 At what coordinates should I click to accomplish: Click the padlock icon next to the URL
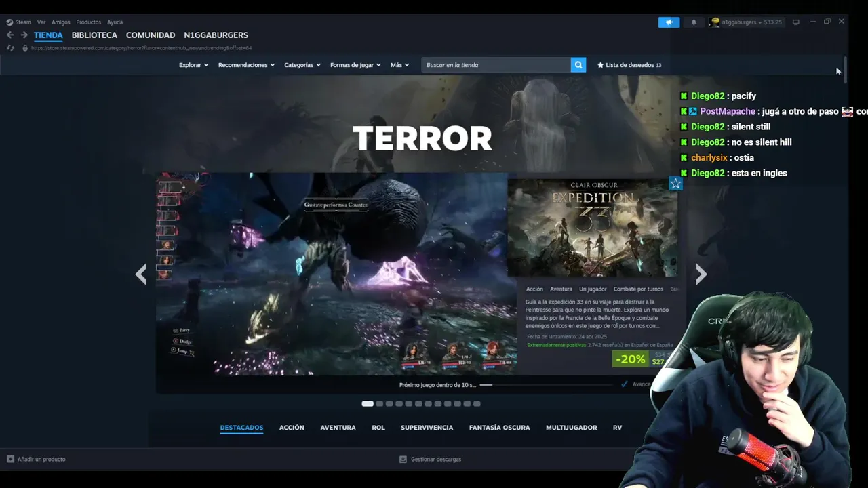pyautogui.click(x=25, y=48)
